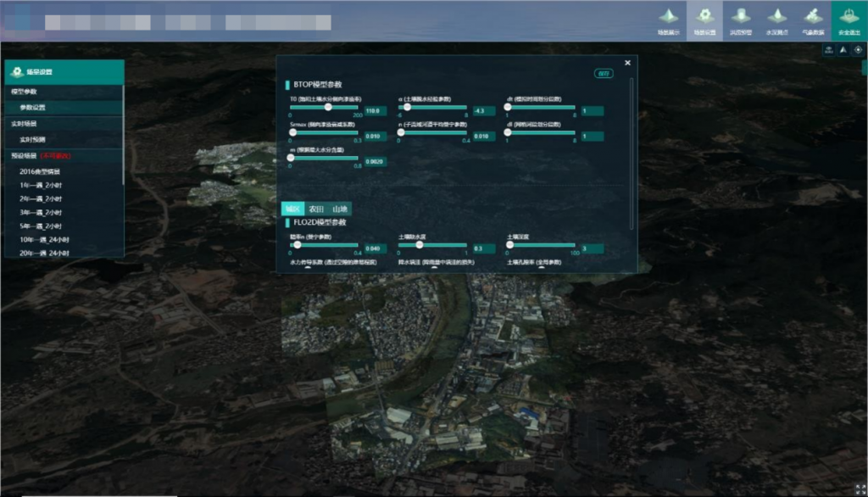This screenshot has height=497, width=868.
Task: Click the dt value field
Action: pyautogui.click(x=593, y=111)
